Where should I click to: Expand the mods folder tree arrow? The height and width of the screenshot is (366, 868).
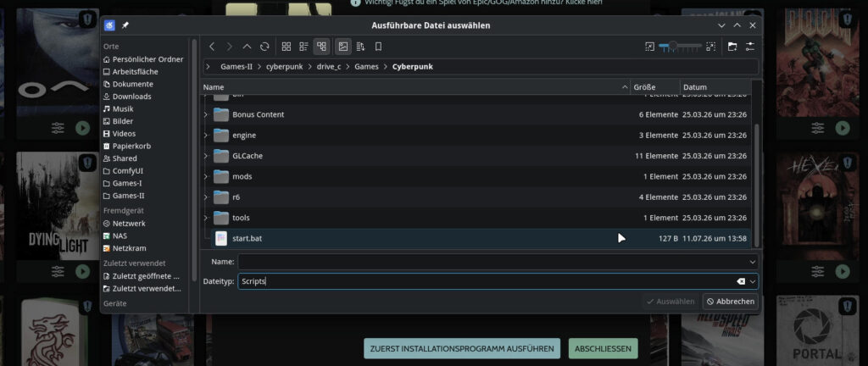pyautogui.click(x=205, y=176)
